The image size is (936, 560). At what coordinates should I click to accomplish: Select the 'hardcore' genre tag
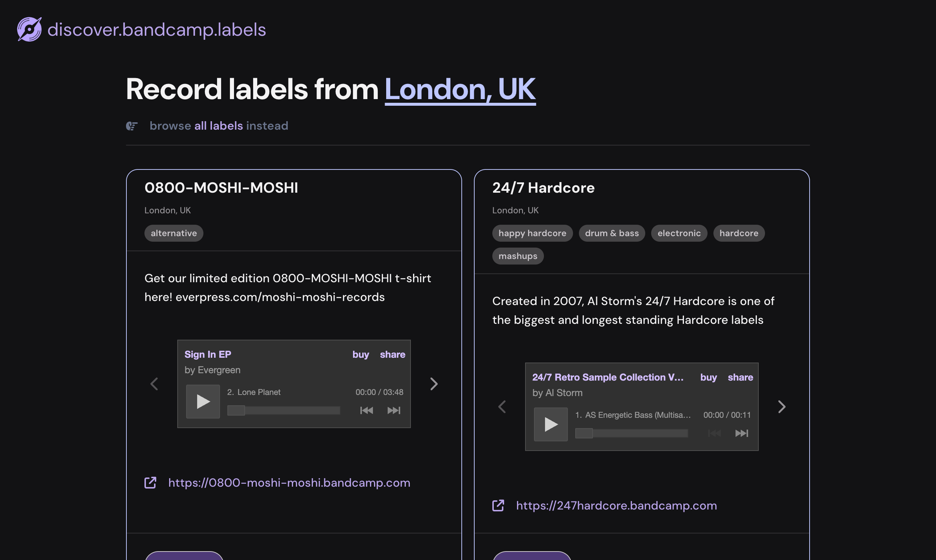click(738, 233)
